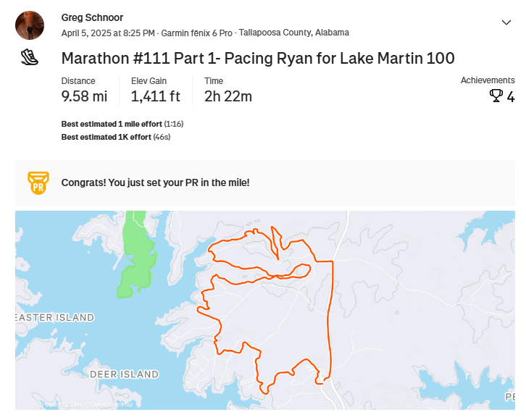Expand the activity options chevron
This screenshot has height=420, width=526.
click(x=506, y=22)
